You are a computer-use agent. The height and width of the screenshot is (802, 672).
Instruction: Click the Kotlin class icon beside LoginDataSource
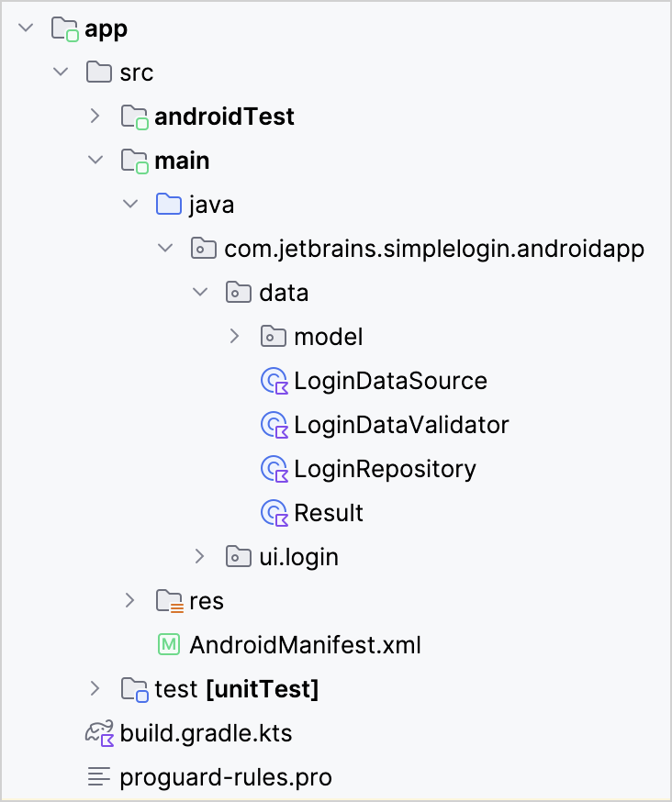point(274,381)
